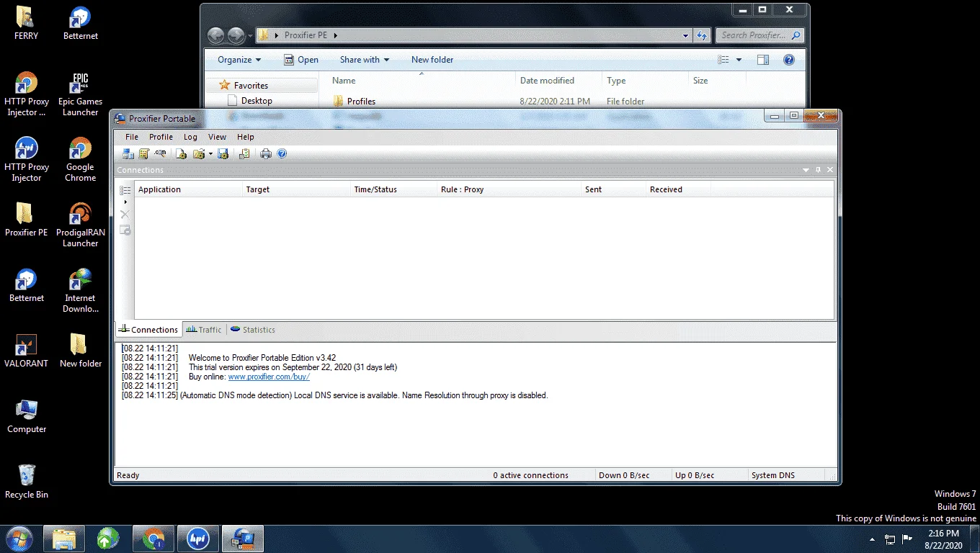The image size is (980, 553).
Task: Sort by Target column header
Action: click(x=296, y=189)
